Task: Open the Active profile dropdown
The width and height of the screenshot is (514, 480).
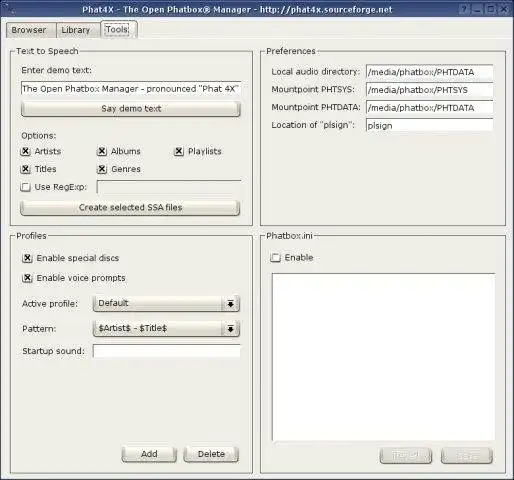Action: (166, 303)
